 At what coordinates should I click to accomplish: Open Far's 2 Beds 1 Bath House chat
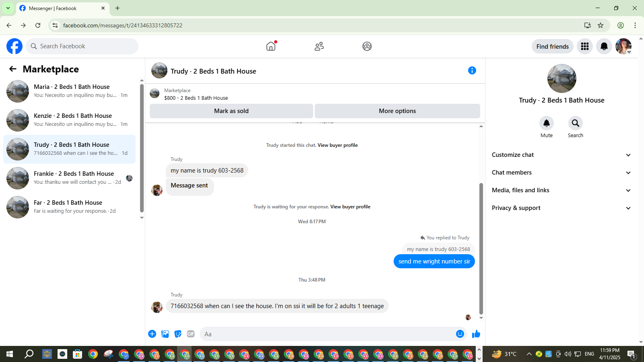tap(69, 207)
